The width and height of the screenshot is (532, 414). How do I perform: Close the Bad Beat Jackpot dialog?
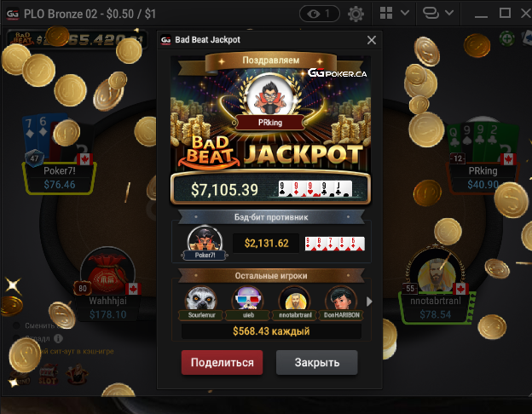(x=372, y=40)
